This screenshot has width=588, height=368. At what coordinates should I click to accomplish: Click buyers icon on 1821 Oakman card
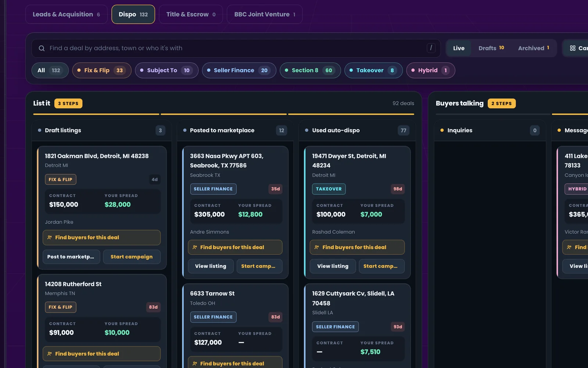point(50,237)
